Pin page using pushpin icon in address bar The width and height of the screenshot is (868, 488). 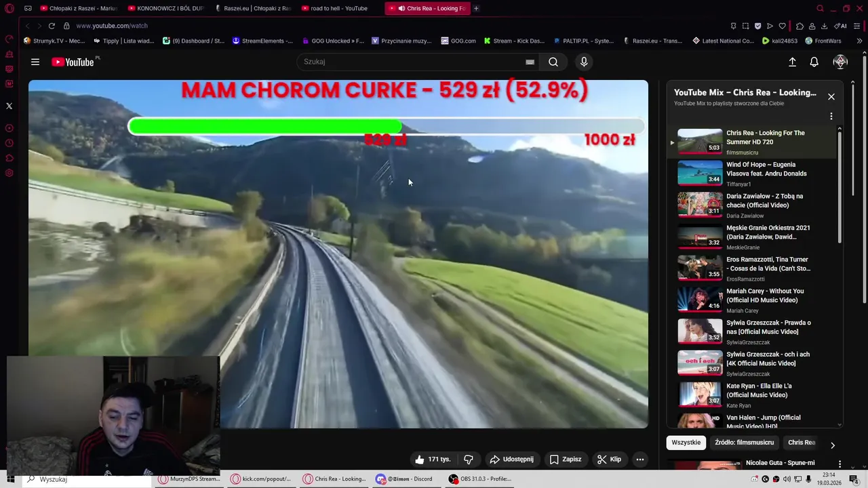pyautogui.click(x=733, y=26)
